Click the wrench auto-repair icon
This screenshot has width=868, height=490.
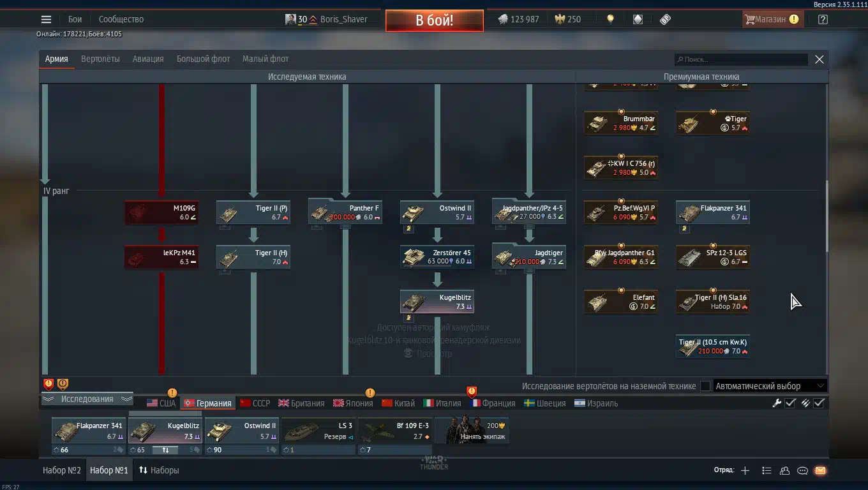coord(777,403)
